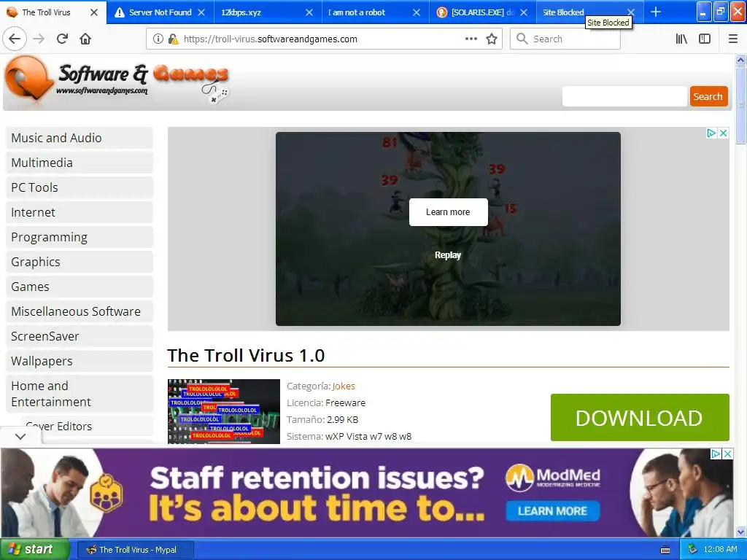Click scrollbar up arrow
Screen dimensions: 747x560
pyautogui.click(x=740, y=60)
